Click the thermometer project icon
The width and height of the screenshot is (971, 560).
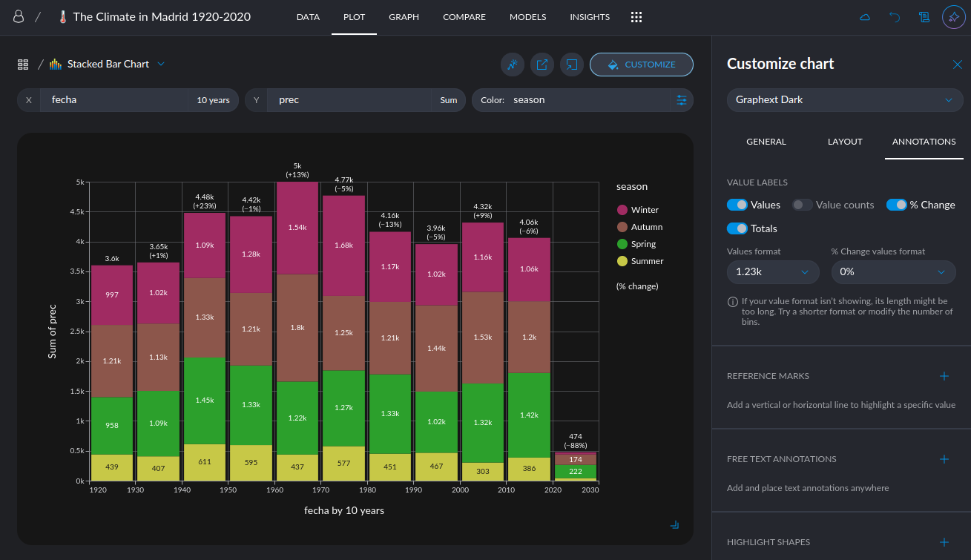click(x=63, y=17)
